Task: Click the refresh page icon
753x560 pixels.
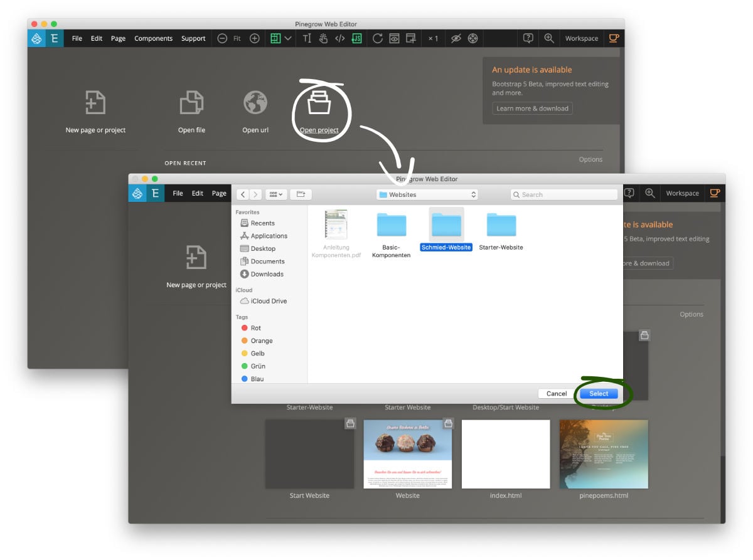Action: tap(377, 38)
